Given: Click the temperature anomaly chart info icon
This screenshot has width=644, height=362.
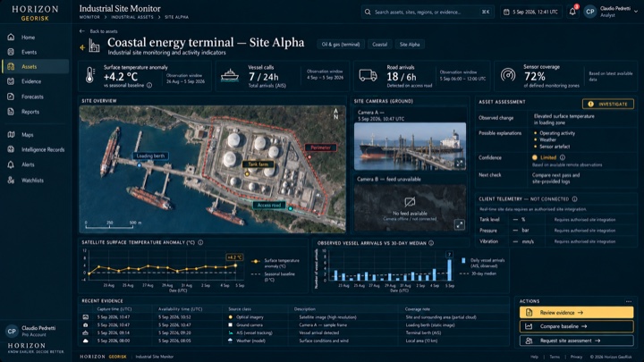Looking at the screenshot, I should (x=200, y=242).
